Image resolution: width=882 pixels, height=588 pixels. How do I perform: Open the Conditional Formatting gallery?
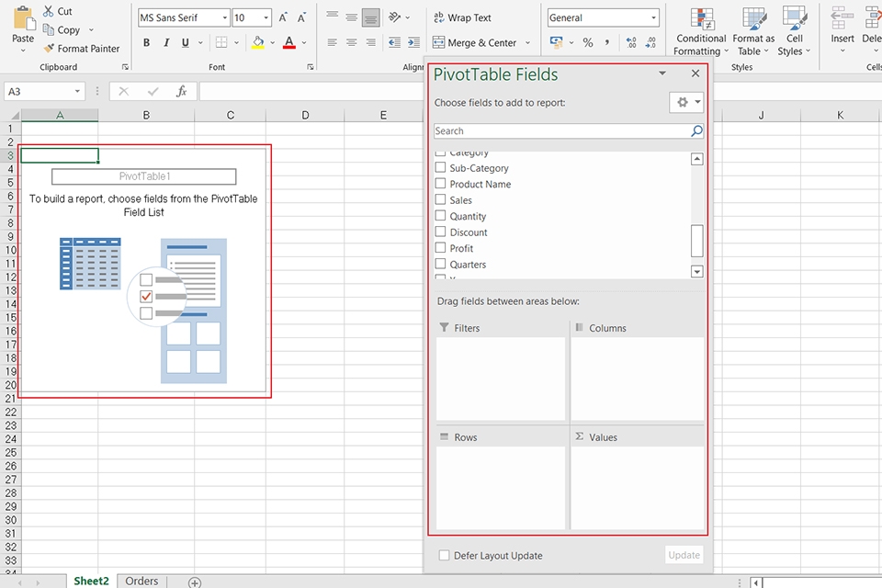click(x=701, y=32)
